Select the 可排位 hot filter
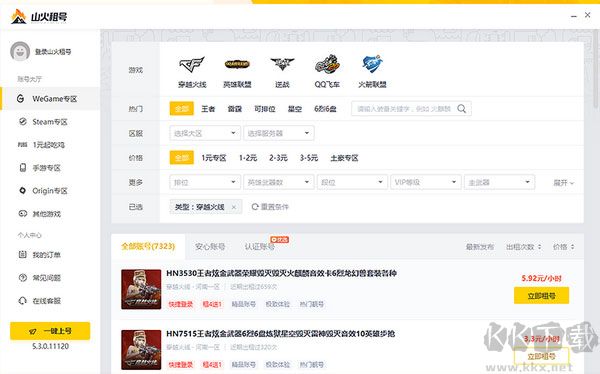 click(x=265, y=109)
